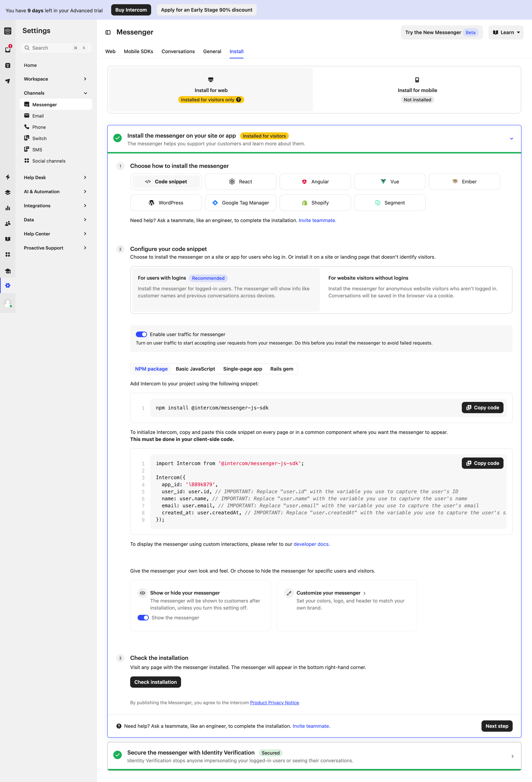Toggle the sidebar panel icon beside Messenger title
This screenshot has height=782, width=532.
click(108, 32)
